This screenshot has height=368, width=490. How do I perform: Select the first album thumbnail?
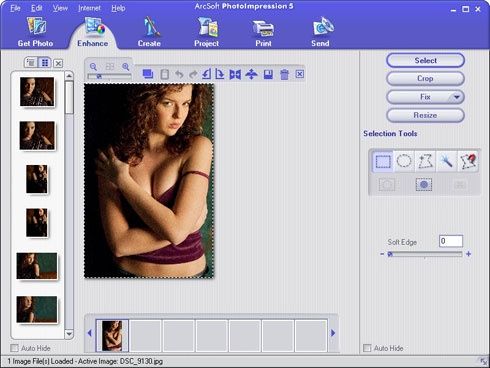pyautogui.click(x=37, y=92)
